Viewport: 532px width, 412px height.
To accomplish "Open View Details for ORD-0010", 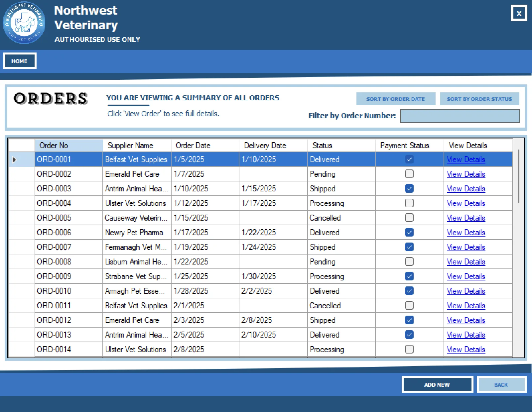I will (466, 291).
